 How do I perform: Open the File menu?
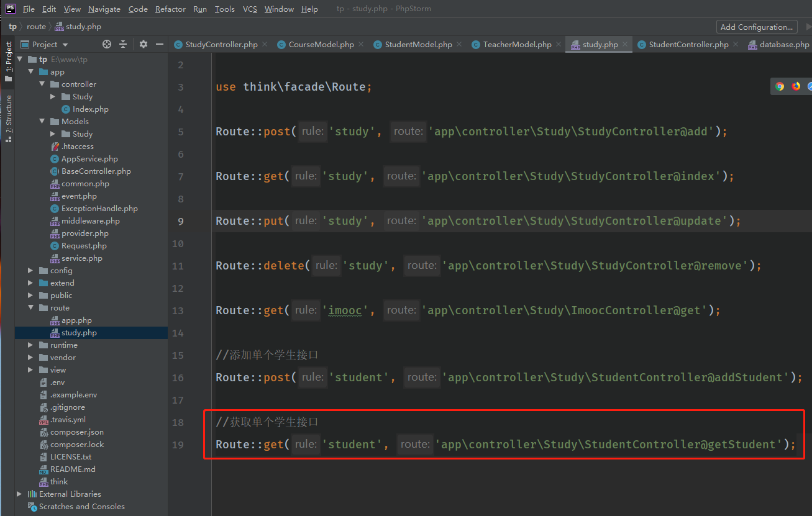click(29, 9)
